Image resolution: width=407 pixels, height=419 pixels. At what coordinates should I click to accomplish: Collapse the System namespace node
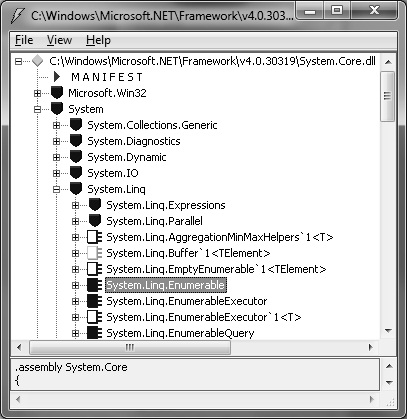pyautogui.click(x=38, y=109)
